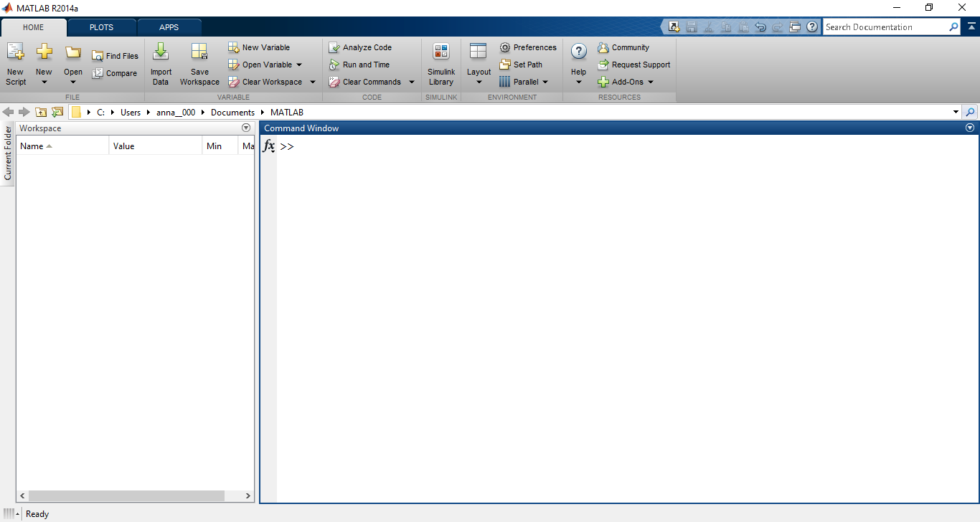Click Open Variable button
This screenshot has width=980, height=522.
click(260, 65)
